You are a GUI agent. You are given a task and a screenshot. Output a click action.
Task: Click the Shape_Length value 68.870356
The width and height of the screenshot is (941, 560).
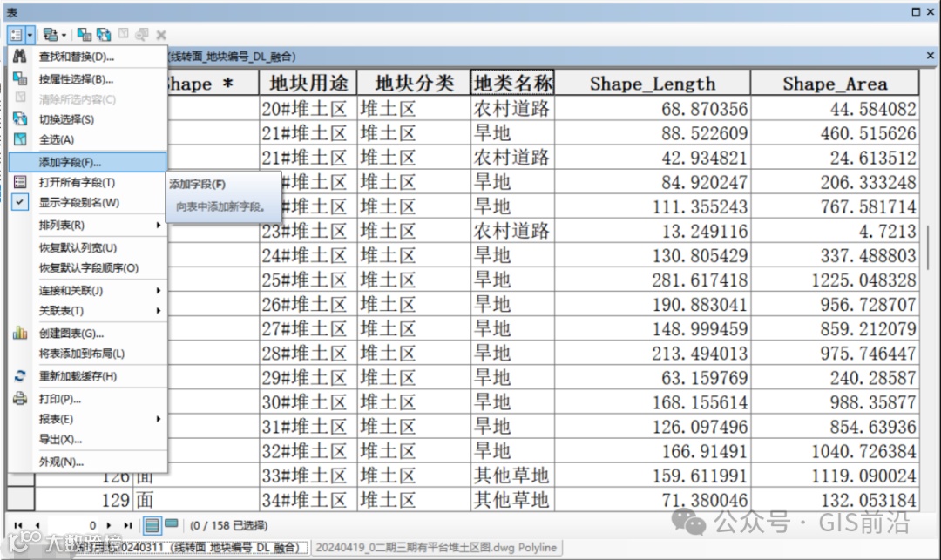pyautogui.click(x=653, y=109)
